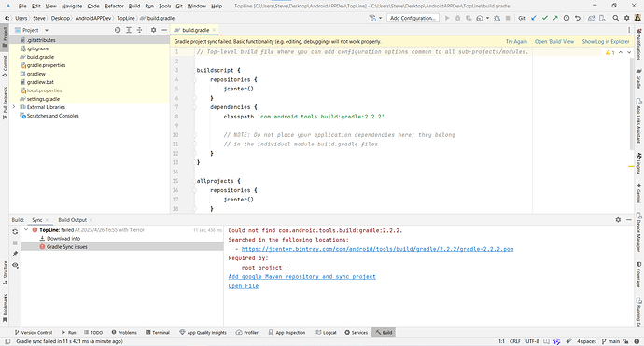Viewport: 644px width, 346px height.
Task: Click the re-sync icon in Build panel
Action: (x=15, y=232)
